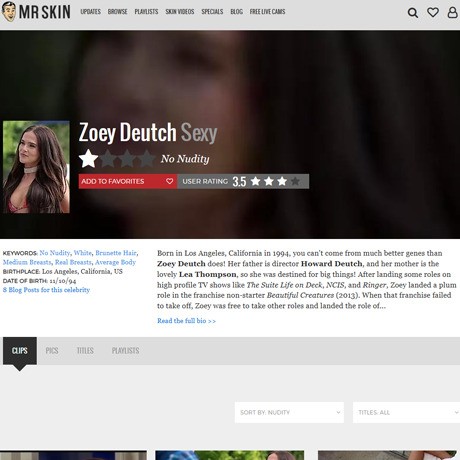Go to Mr Skin home logo
Screen dimensions: 460x460
[x=36, y=12]
